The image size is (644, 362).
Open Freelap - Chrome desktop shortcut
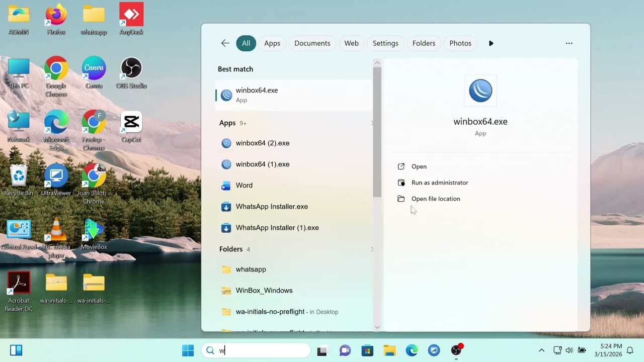point(94,130)
